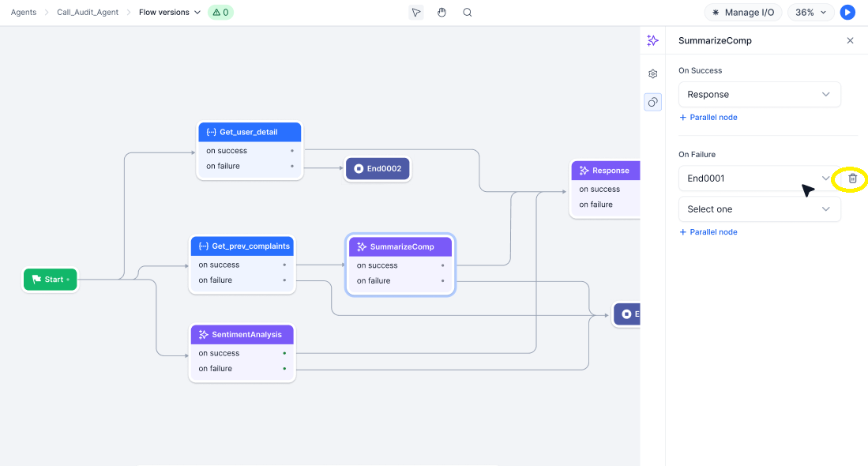
Task: Open the On Success Response dropdown
Action: (759, 95)
